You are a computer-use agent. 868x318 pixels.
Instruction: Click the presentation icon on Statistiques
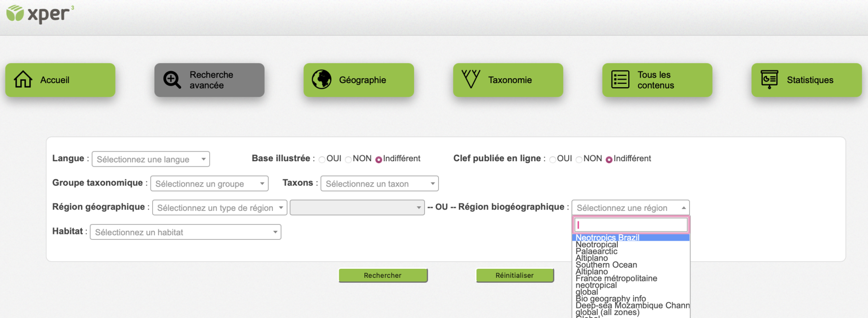click(769, 79)
